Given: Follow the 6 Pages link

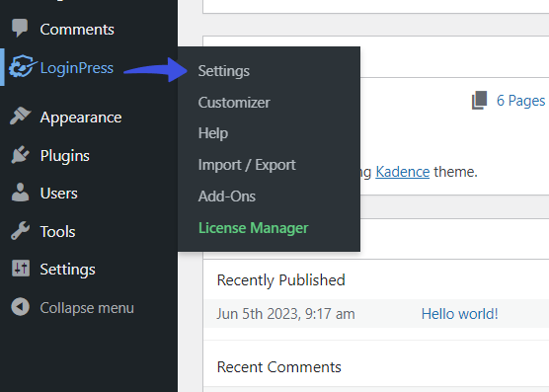Looking at the screenshot, I should tap(520, 101).
